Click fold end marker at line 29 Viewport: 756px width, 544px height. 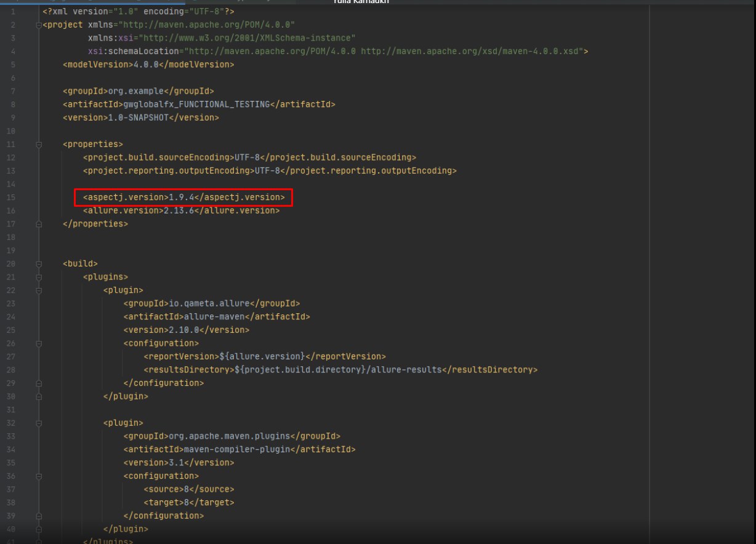39,383
